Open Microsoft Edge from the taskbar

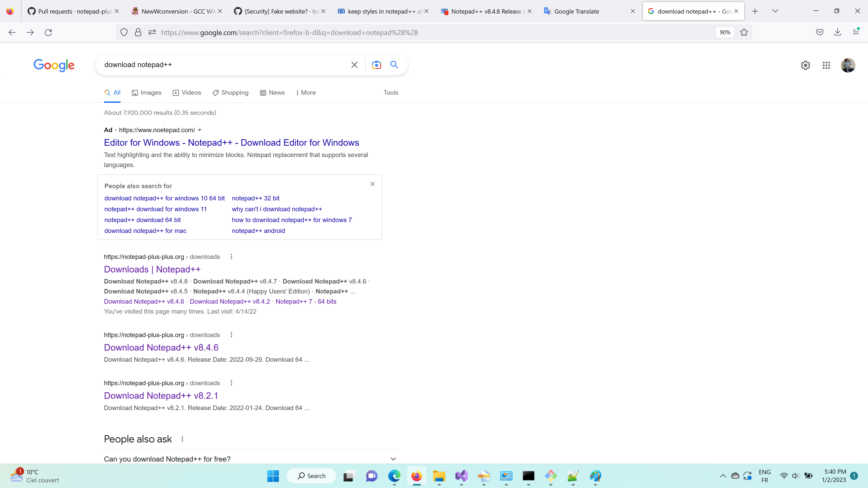pyautogui.click(x=394, y=476)
